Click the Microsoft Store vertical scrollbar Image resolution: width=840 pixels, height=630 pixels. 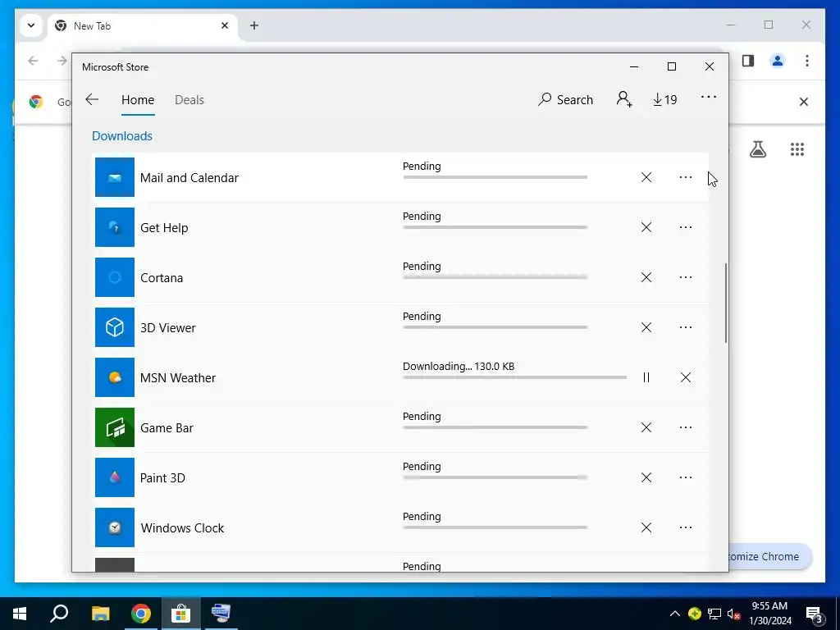click(x=726, y=303)
